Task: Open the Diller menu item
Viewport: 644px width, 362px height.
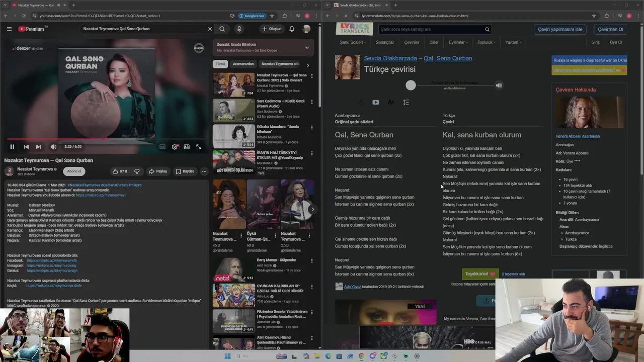Action: (x=434, y=42)
